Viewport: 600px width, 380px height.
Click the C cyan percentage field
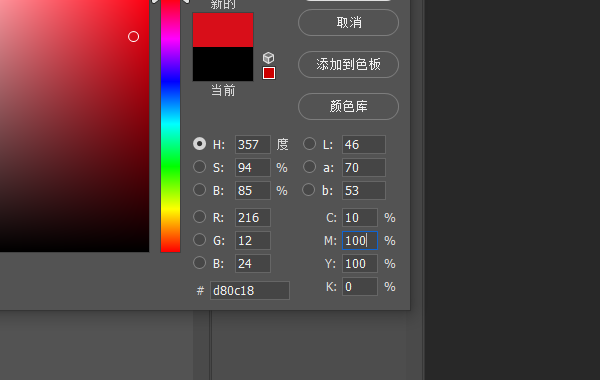click(x=360, y=218)
